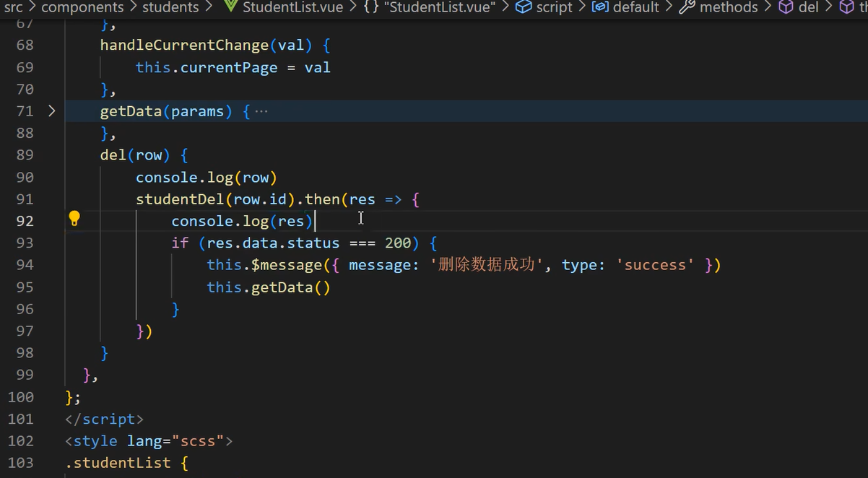Click on "this.currentPage = val" statement
Viewport: 868px width, 478px height.
tap(233, 67)
